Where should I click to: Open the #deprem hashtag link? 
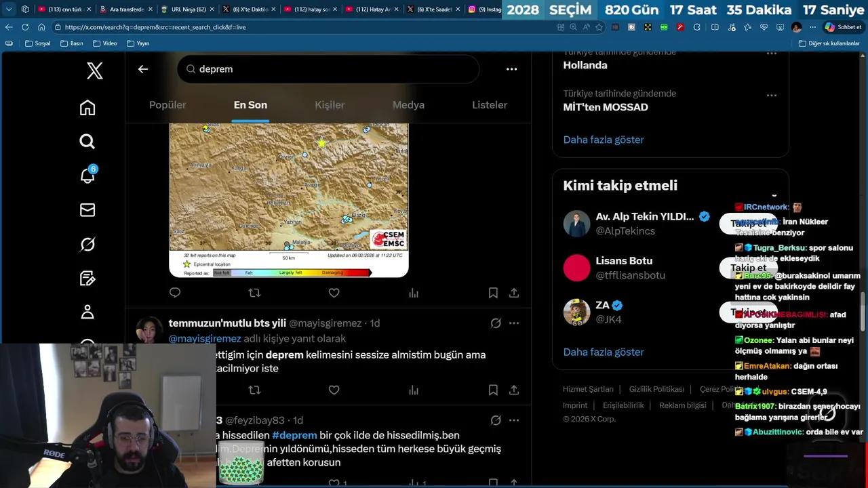[x=294, y=435]
